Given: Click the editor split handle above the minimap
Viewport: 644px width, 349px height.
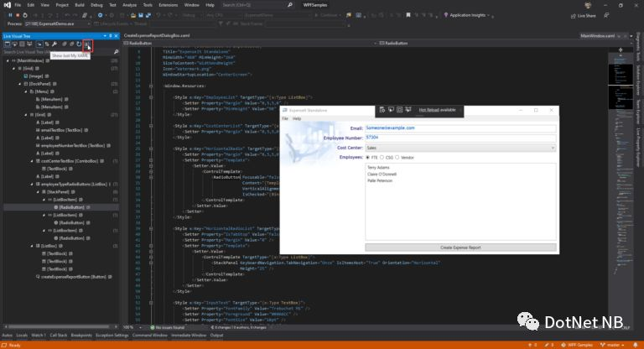Looking at the screenshot, I should pos(621,49).
